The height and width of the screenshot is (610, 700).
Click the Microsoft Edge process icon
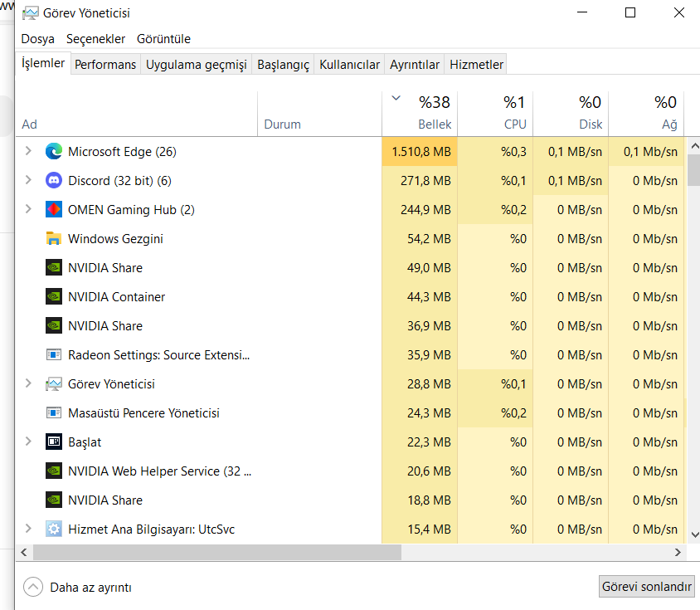[54, 152]
